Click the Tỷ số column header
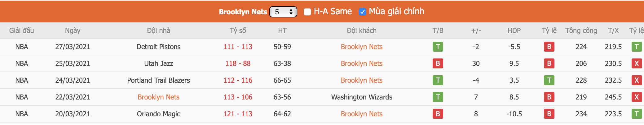This screenshot has width=644, height=125. (x=238, y=30)
